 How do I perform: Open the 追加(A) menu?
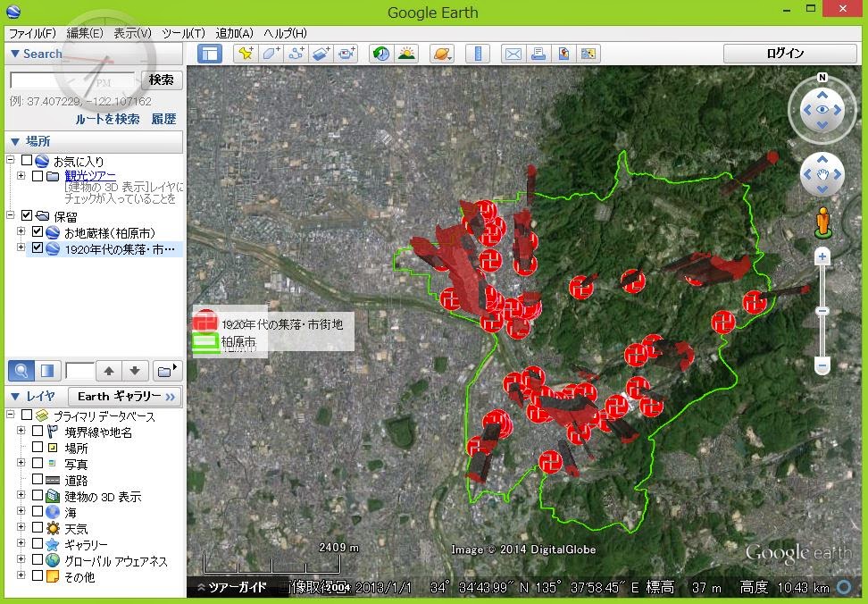point(234,33)
